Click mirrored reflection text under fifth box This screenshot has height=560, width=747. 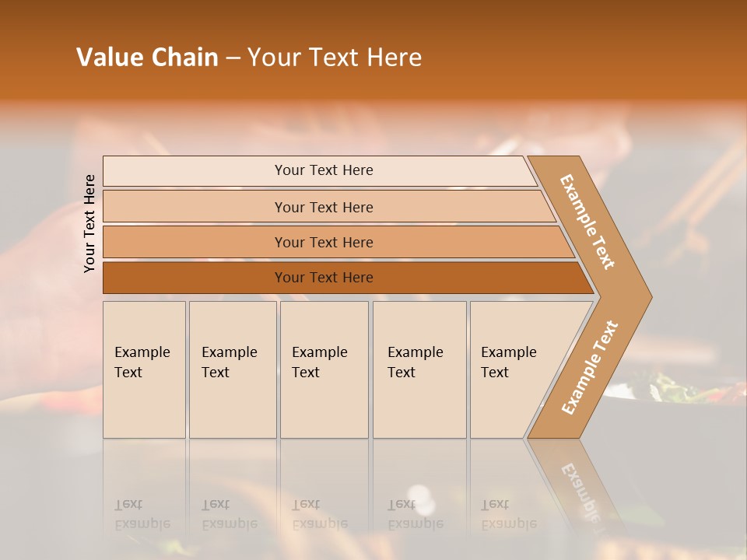pyautogui.click(x=508, y=515)
